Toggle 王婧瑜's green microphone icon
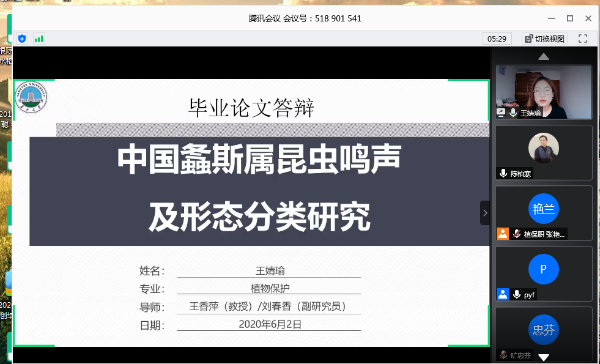Viewport: 600px width, 364px height. [513, 113]
